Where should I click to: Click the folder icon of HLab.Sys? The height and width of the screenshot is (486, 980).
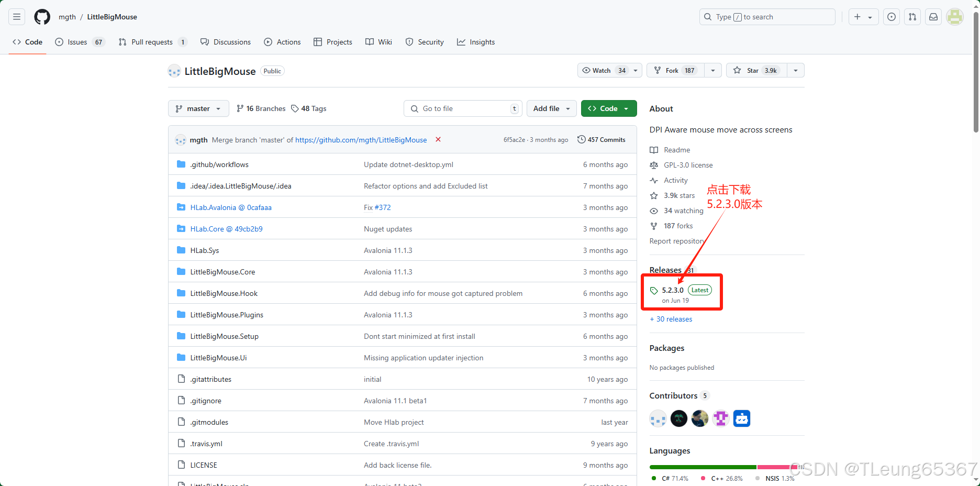click(x=181, y=250)
